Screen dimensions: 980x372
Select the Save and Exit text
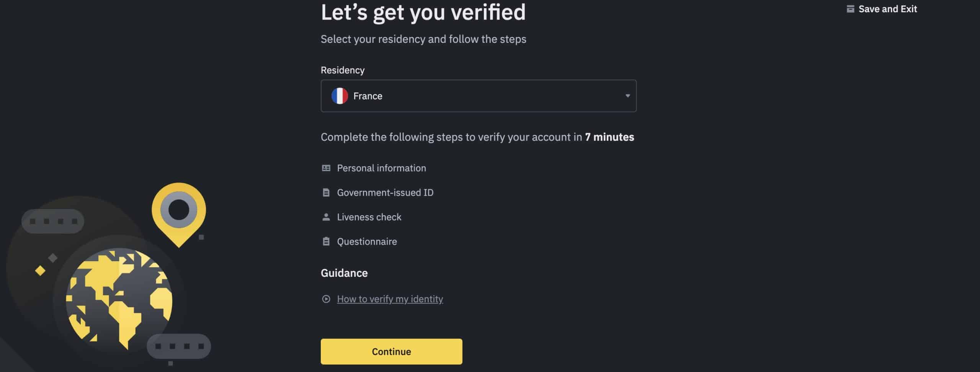[x=887, y=9]
